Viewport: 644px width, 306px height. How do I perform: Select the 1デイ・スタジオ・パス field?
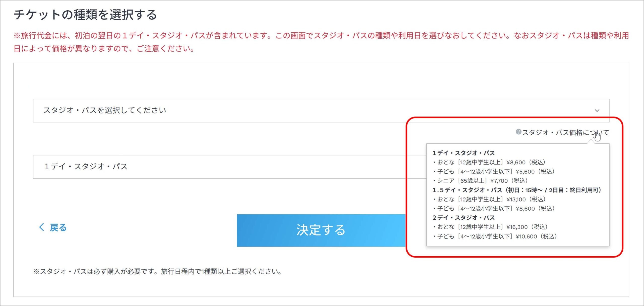click(x=230, y=167)
